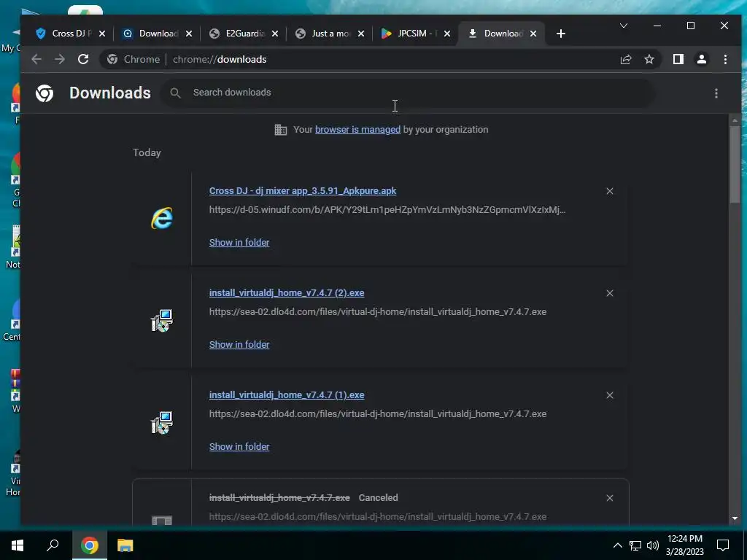Open the volume tray icon
Screen dimensions: 747x560
pos(653,545)
